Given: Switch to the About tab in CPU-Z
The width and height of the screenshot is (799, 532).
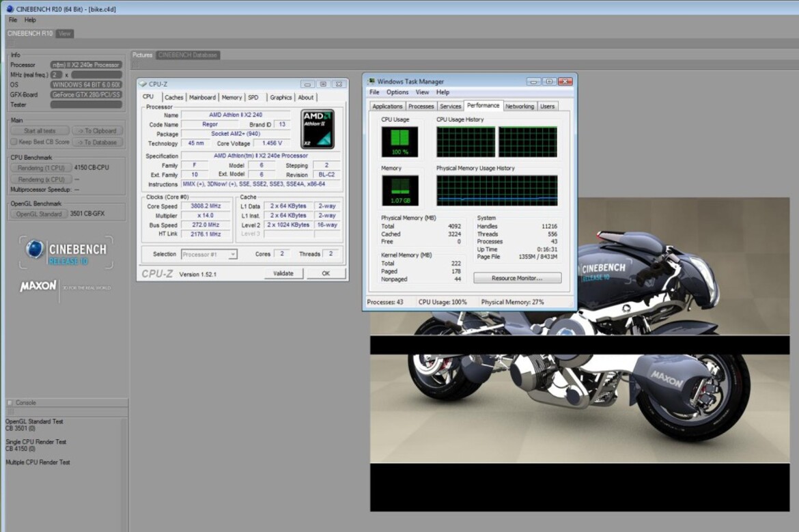Looking at the screenshot, I should pyautogui.click(x=306, y=98).
